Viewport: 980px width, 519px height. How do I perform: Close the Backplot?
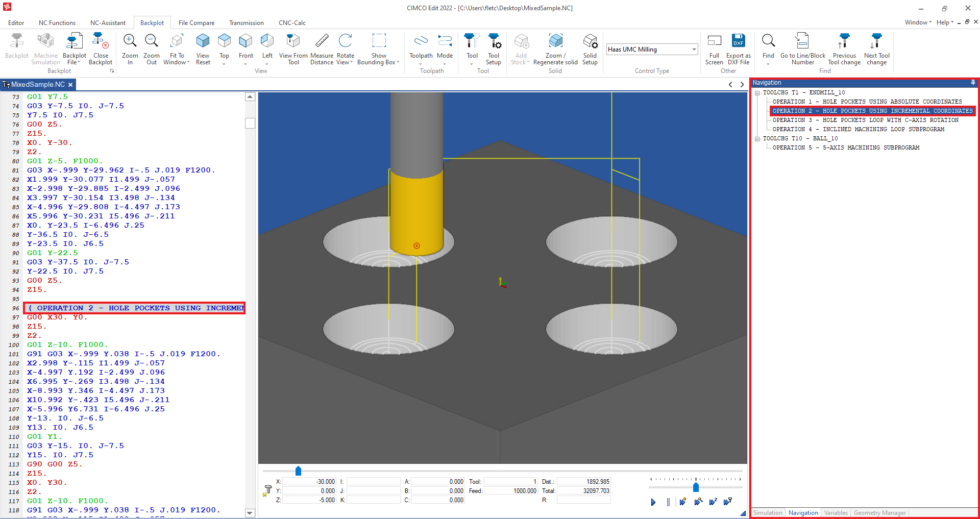pos(101,48)
